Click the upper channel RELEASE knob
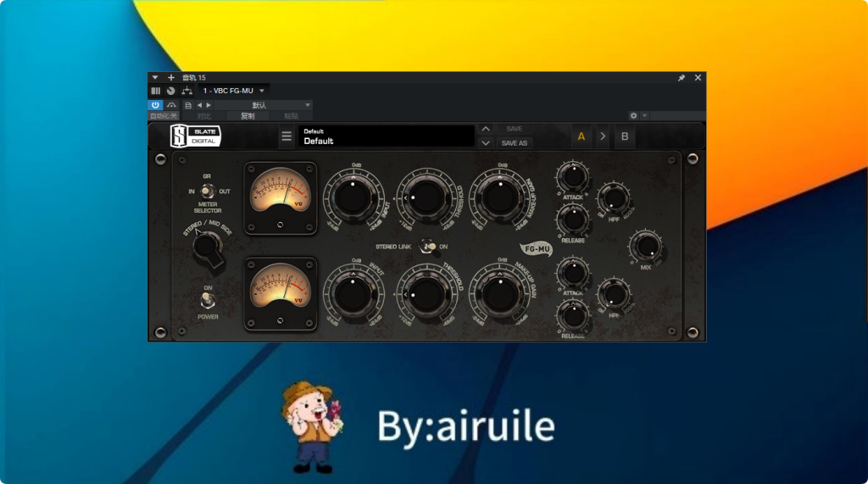The width and height of the screenshot is (868, 484). click(573, 220)
